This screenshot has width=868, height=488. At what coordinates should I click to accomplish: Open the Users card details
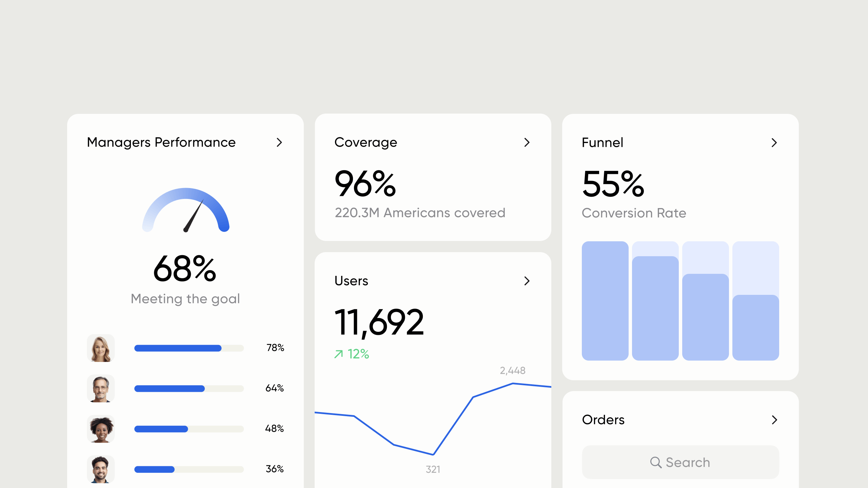coord(527,281)
